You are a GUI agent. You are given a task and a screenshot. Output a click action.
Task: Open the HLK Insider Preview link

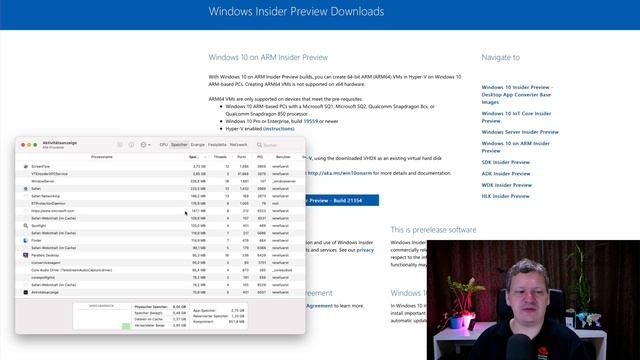click(505, 196)
